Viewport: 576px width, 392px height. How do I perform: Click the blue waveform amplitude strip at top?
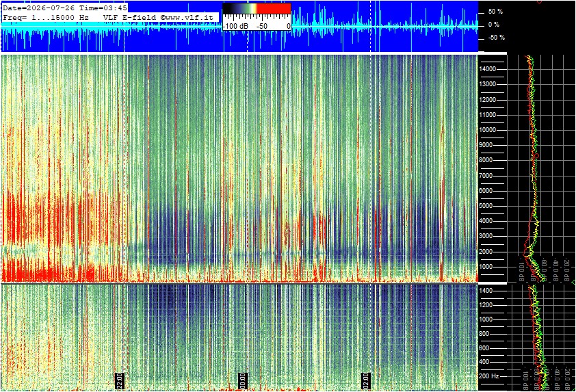(x=239, y=27)
